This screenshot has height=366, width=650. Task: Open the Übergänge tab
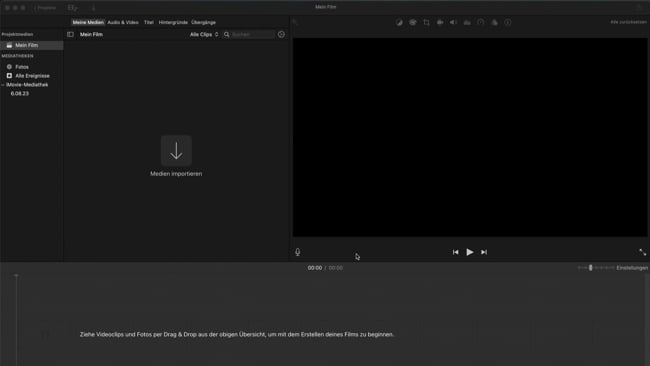(204, 22)
